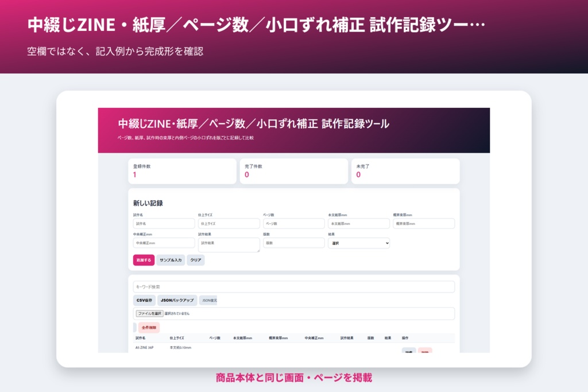The image size is (588, 392).
Task: Click the JSON復元 label button
Action: 208,300
